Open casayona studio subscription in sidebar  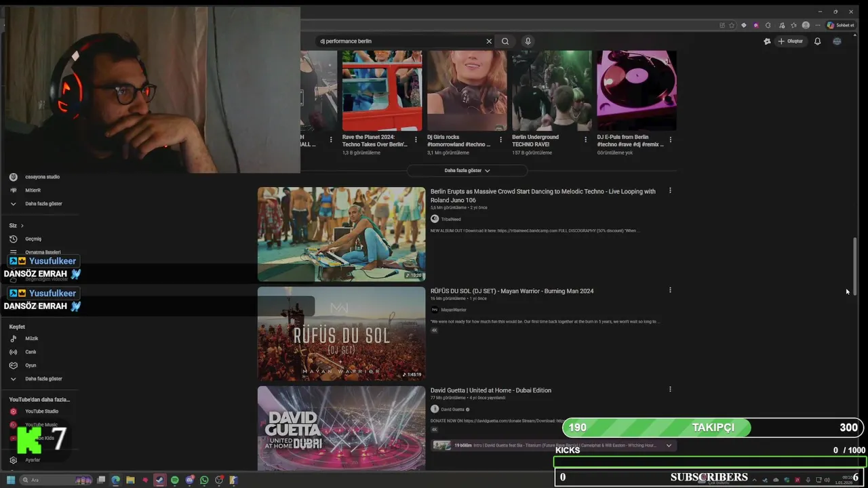click(x=41, y=177)
